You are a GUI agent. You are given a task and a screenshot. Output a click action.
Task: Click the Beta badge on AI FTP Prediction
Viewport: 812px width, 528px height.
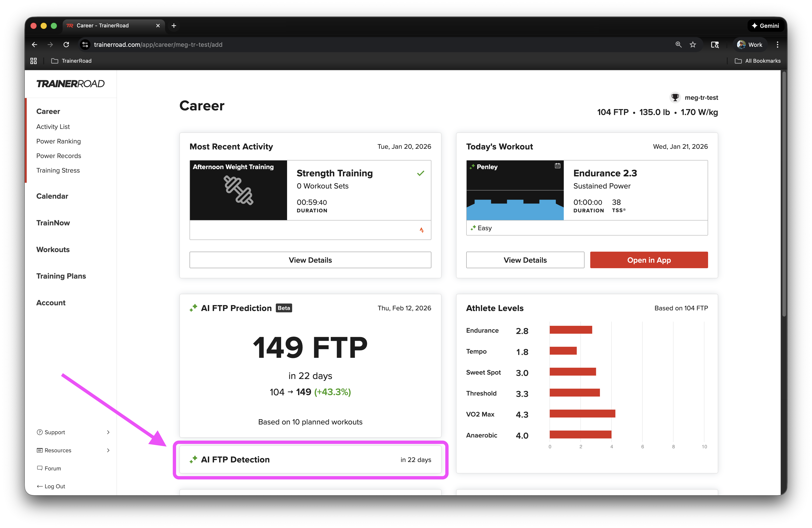click(x=284, y=308)
